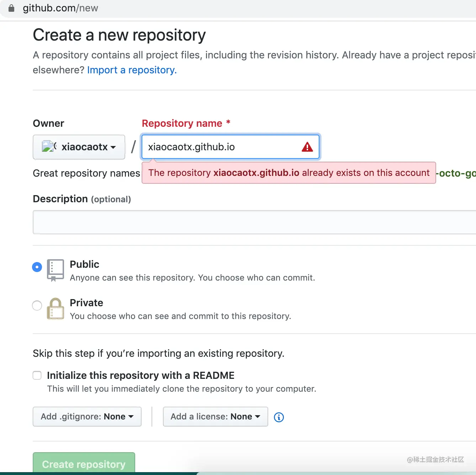The width and height of the screenshot is (476, 475).
Task: Click the lock icon in address bar
Action: [11, 8]
